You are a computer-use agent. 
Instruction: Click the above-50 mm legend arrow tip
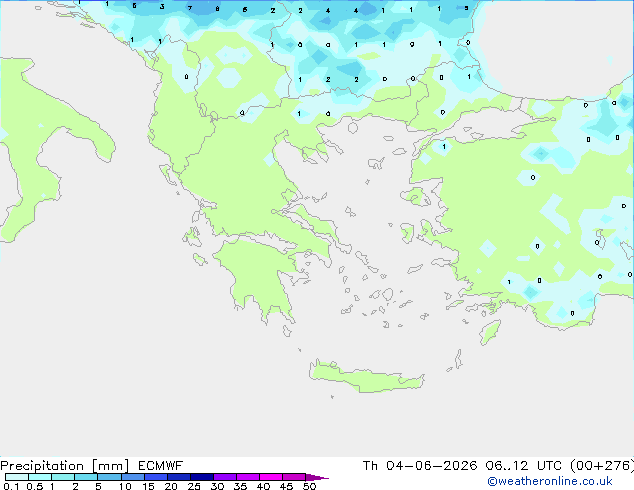pos(317,477)
